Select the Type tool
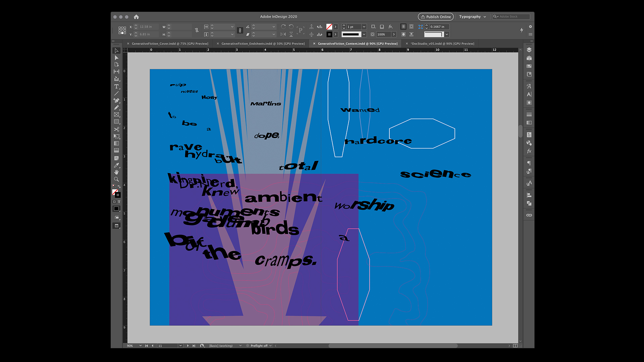The height and width of the screenshot is (362, 644). click(116, 86)
